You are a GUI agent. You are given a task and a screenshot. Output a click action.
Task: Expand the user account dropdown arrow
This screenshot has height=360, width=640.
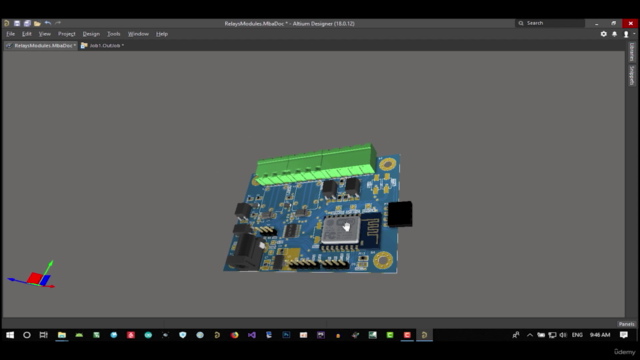[634, 34]
